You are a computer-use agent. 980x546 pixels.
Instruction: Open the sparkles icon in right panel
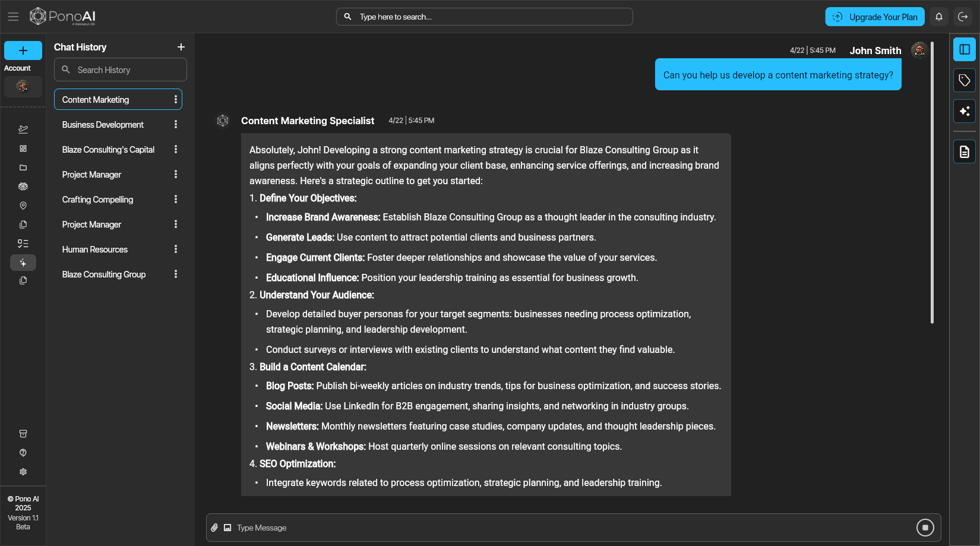964,111
